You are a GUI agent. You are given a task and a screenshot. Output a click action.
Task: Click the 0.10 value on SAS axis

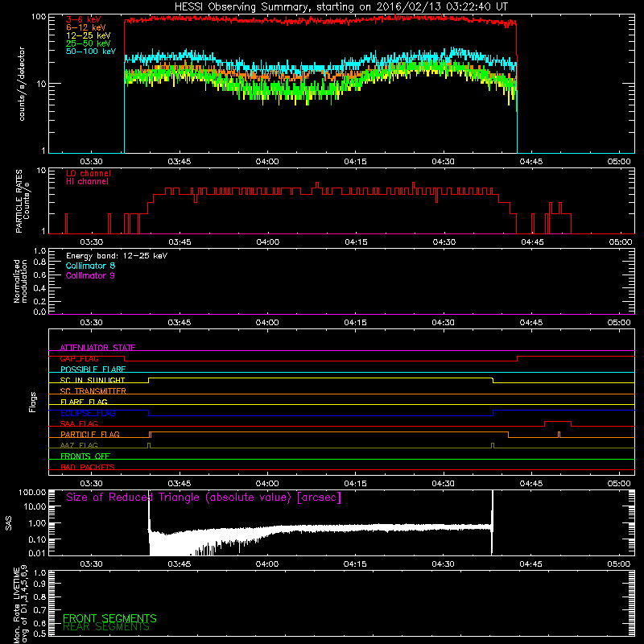(36, 539)
